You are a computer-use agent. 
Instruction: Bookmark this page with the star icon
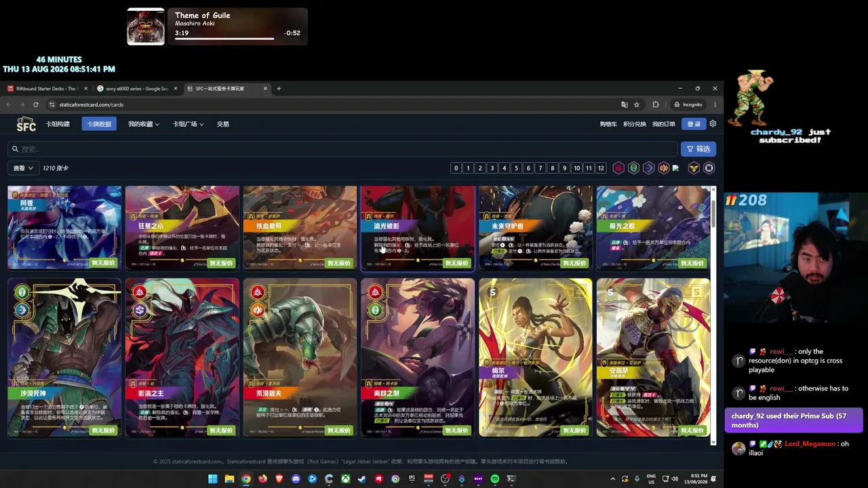637,104
